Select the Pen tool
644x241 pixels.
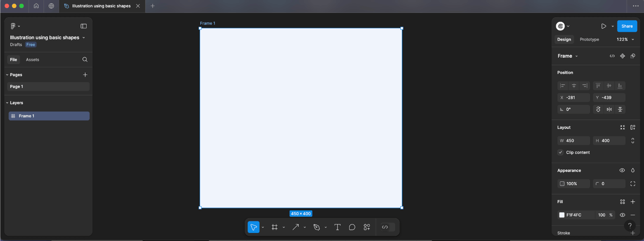coord(316,227)
